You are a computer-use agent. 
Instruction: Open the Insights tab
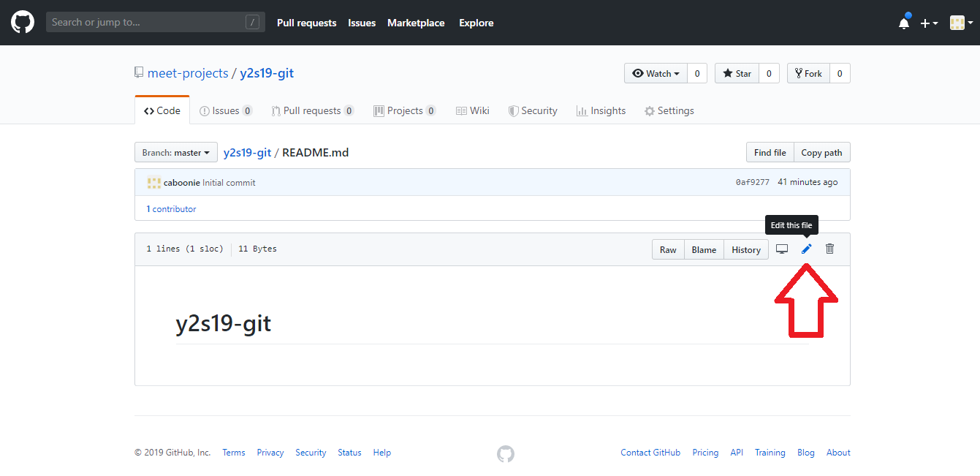point(601,110)
